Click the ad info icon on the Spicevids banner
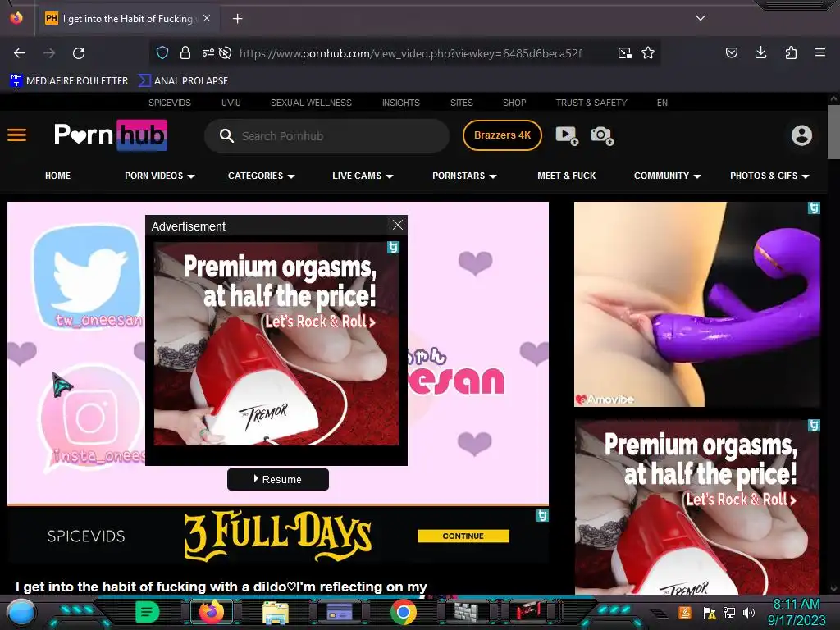840x630 pixels. (x=542, y=515)
